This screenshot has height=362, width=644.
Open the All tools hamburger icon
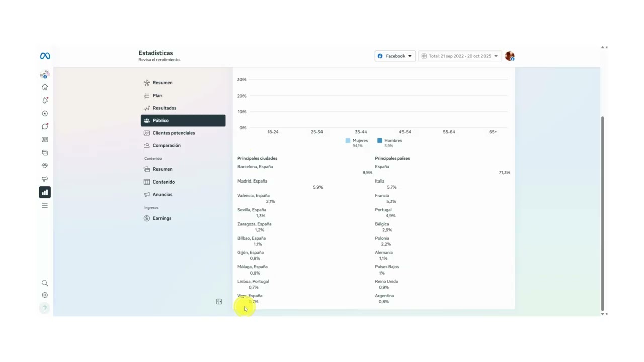45,205
